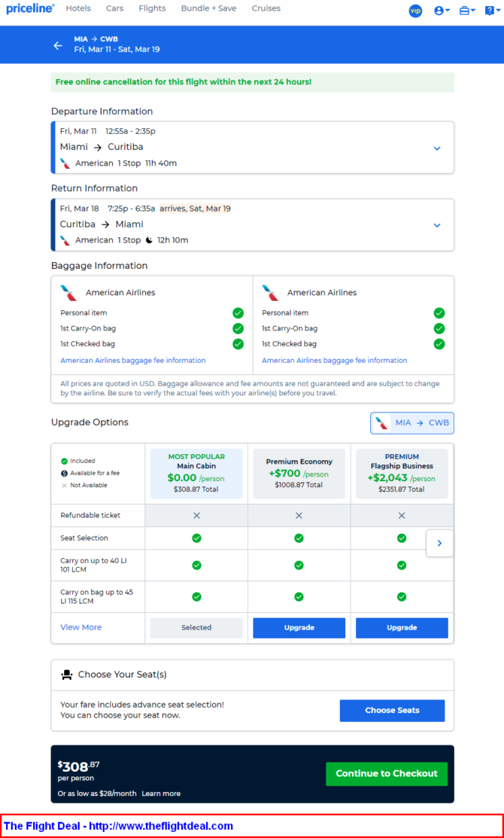Click Premium Economy Refundable ticket X mark

[x=299, y=516]
